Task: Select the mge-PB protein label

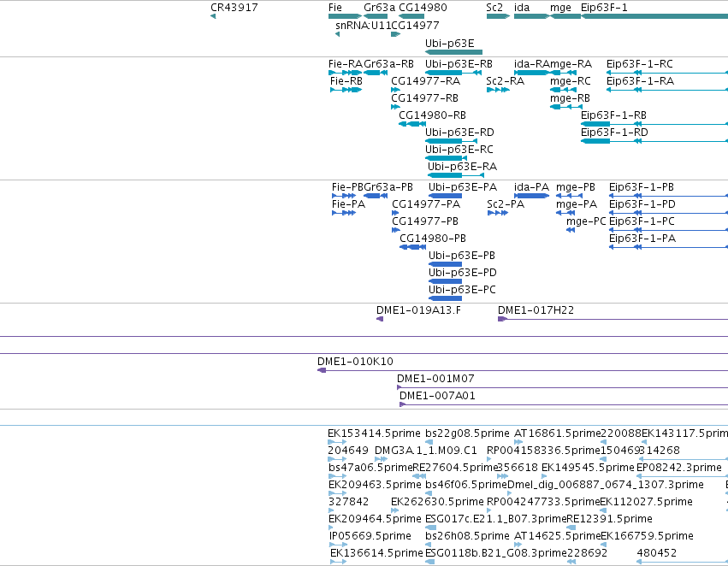Action: pos(575,187)
